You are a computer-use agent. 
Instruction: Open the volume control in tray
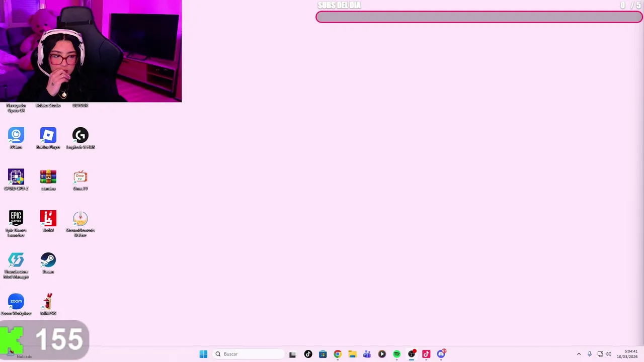[608, 354]
